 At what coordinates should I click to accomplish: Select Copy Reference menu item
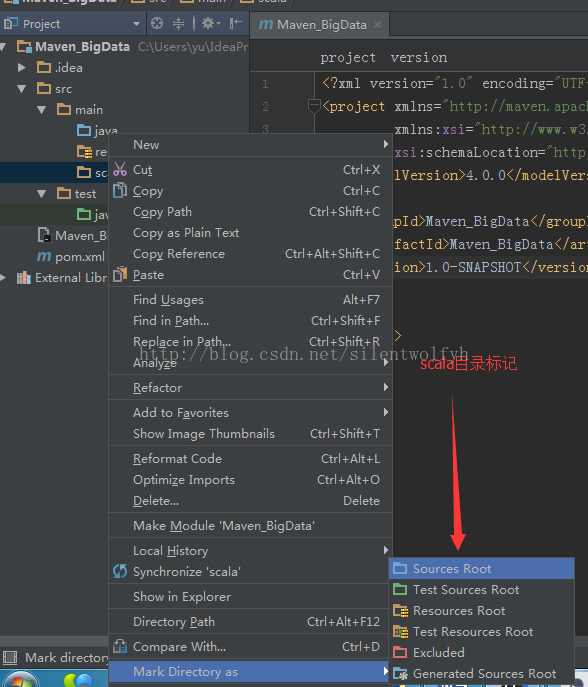(x=251, y=254)
